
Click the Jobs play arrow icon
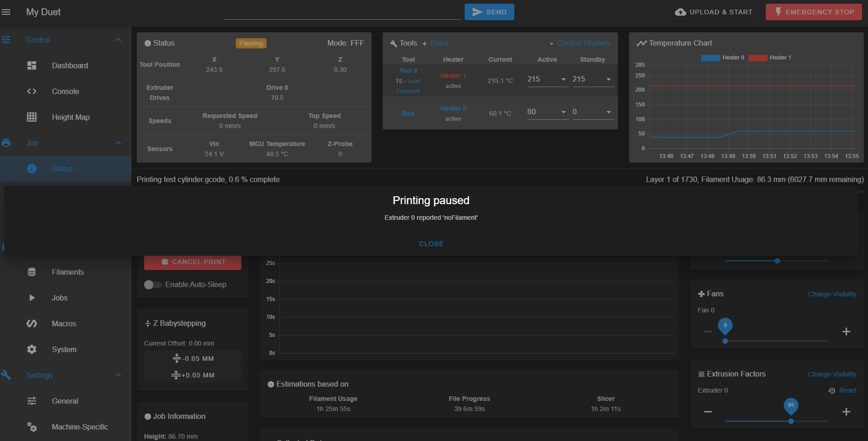click(32, 298)
